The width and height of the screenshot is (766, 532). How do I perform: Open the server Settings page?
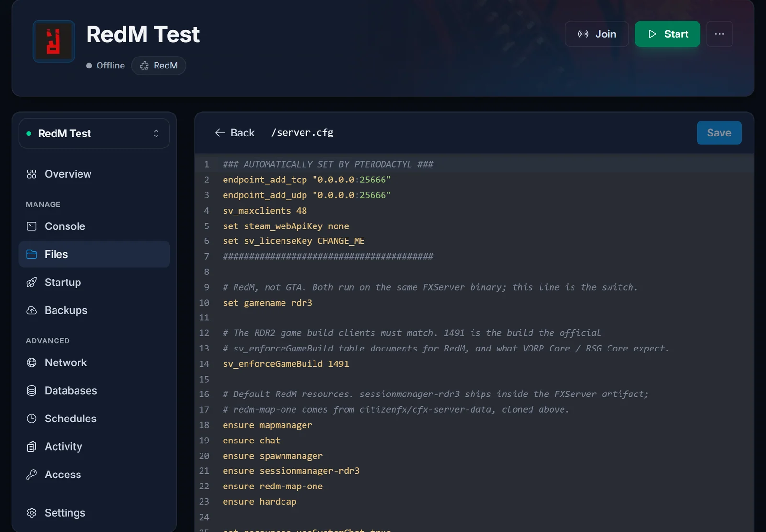94,513
